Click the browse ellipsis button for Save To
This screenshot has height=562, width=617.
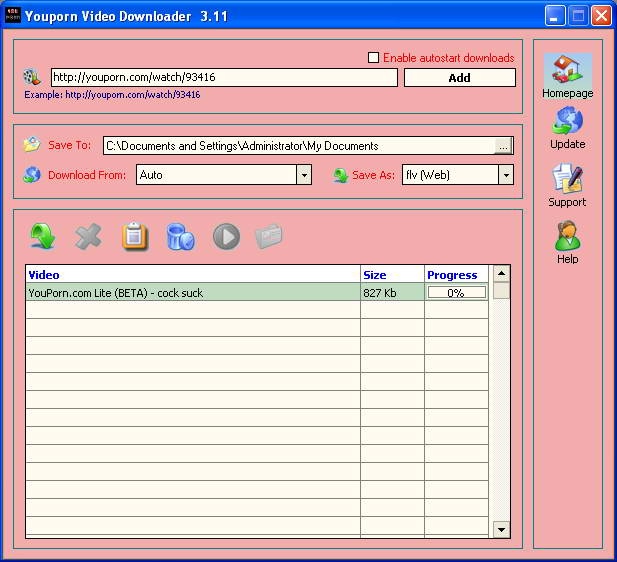pos(503,146)
